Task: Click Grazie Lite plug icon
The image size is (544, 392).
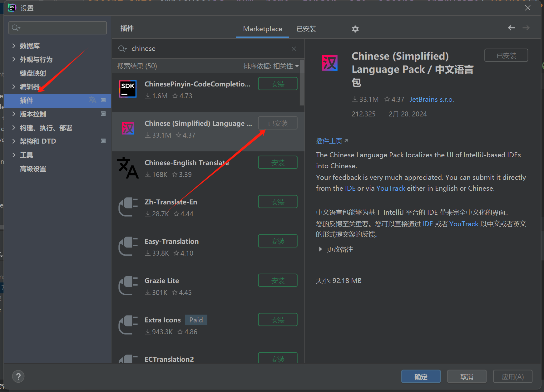Action: [x=128, y=286]
